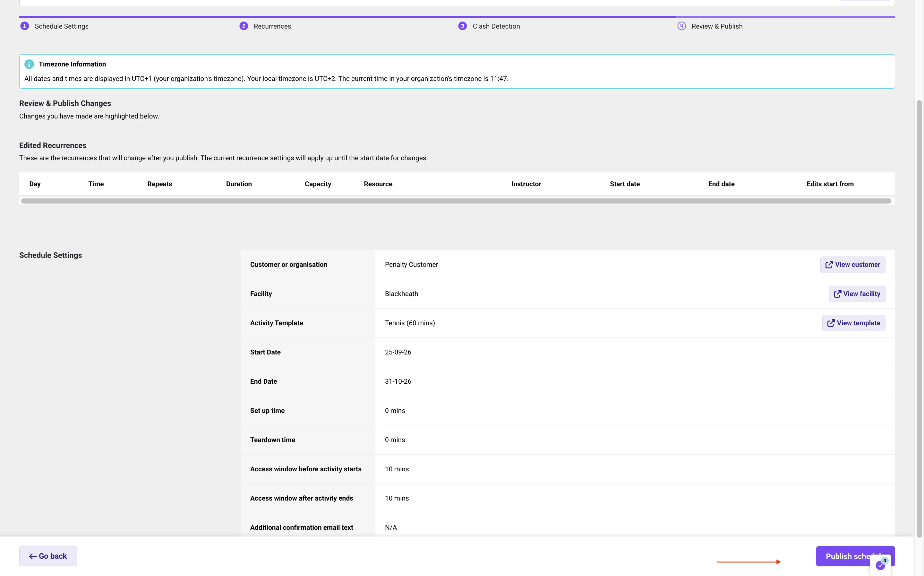The image size is (924, 576).
Task: Click the Set up time label
Action: click(x=267, y=411)
